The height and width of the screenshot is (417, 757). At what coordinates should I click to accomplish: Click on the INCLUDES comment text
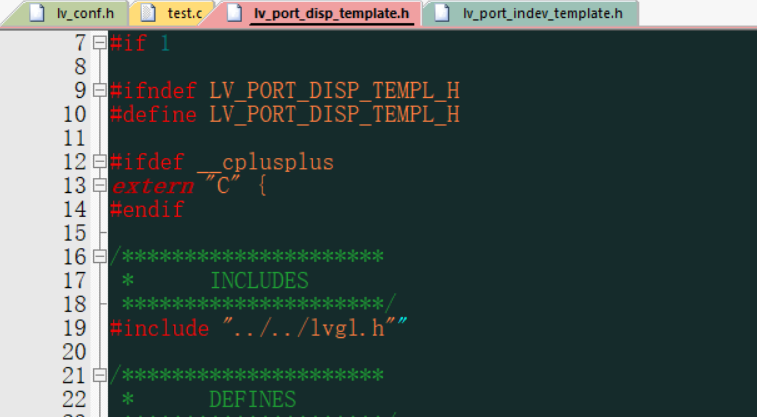pos(259,280)
